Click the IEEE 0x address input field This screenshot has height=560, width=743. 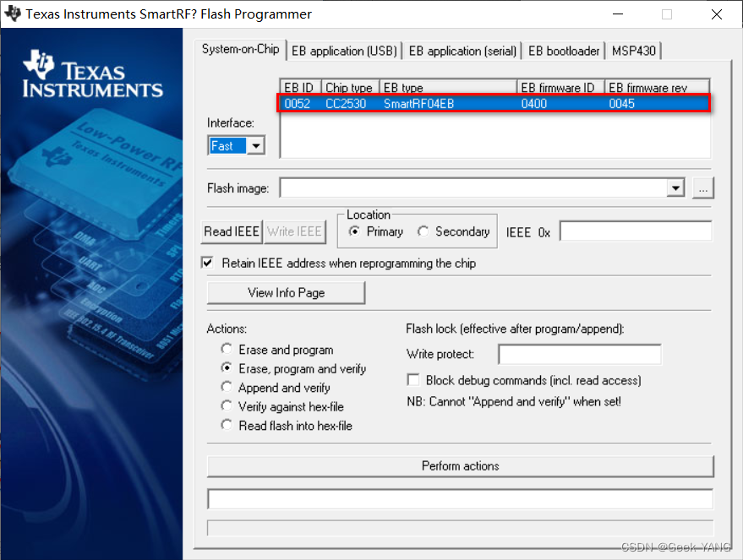click(x=636, y=231)
